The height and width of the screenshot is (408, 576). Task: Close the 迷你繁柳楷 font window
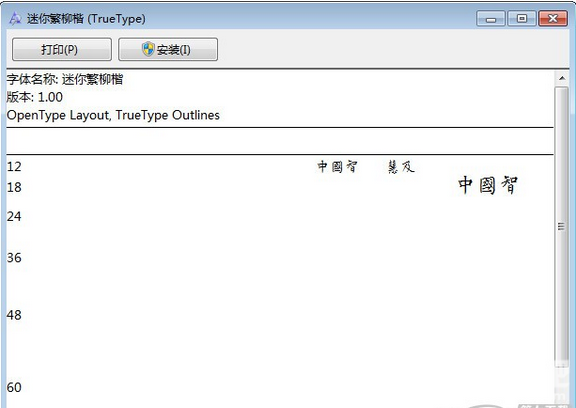(553, 18)
